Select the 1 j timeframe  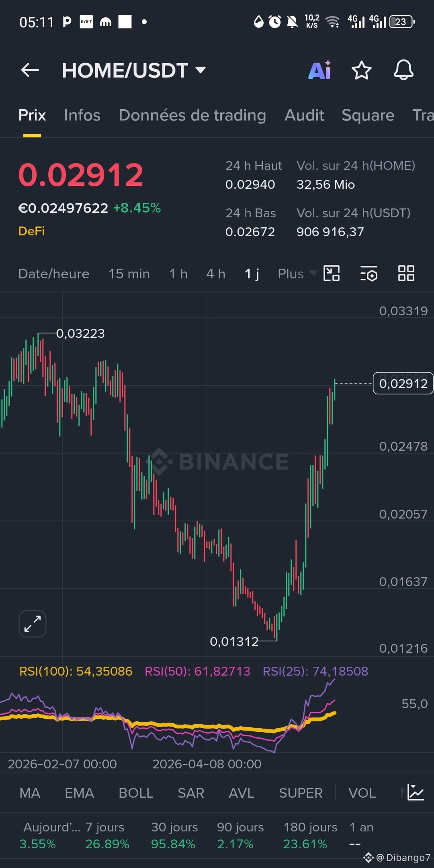252,274
